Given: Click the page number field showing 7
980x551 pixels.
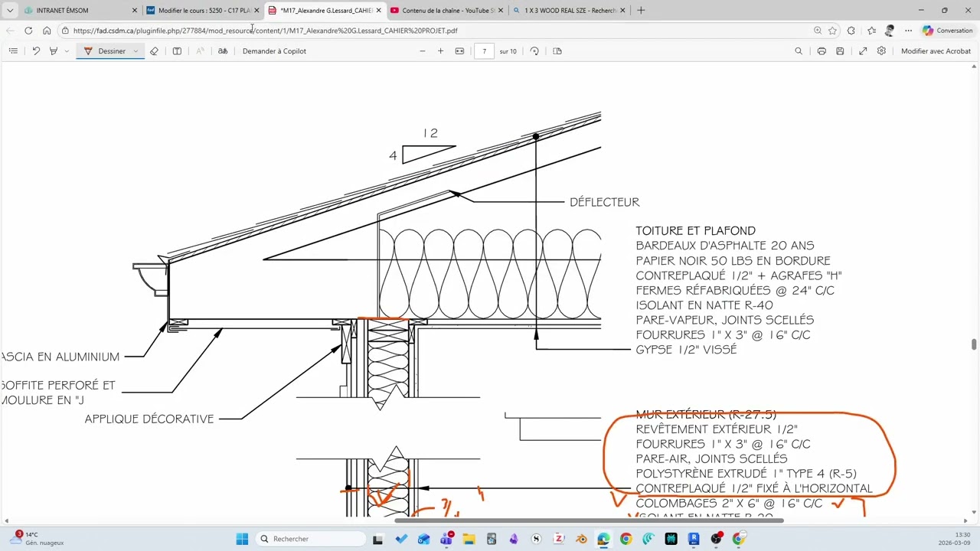Looking at the screenshot, I should pos(484,51).
